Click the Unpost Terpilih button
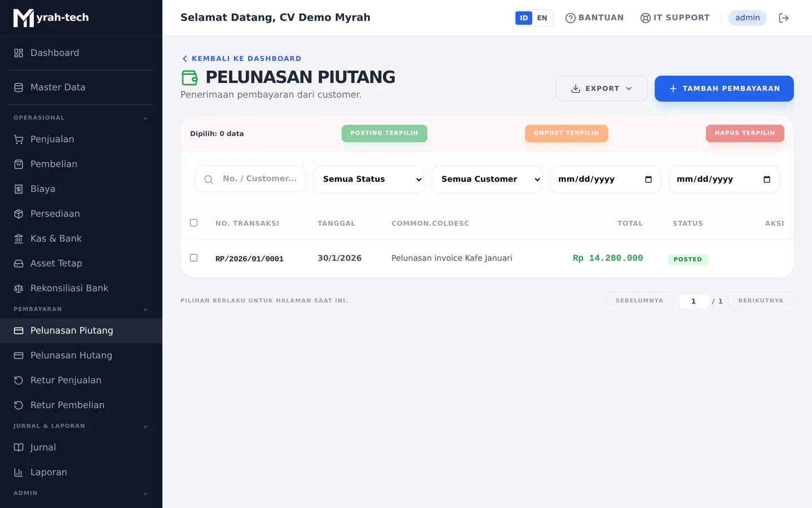Viewport: 812px width, 508px height. [x=567, y=133]
